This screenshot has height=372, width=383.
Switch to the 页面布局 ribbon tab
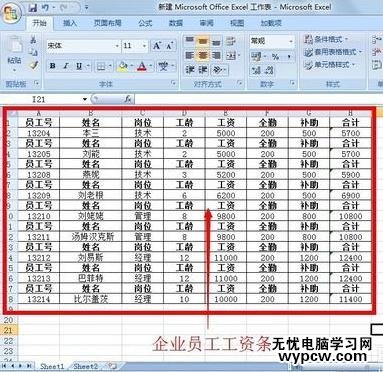coord(107,23)
